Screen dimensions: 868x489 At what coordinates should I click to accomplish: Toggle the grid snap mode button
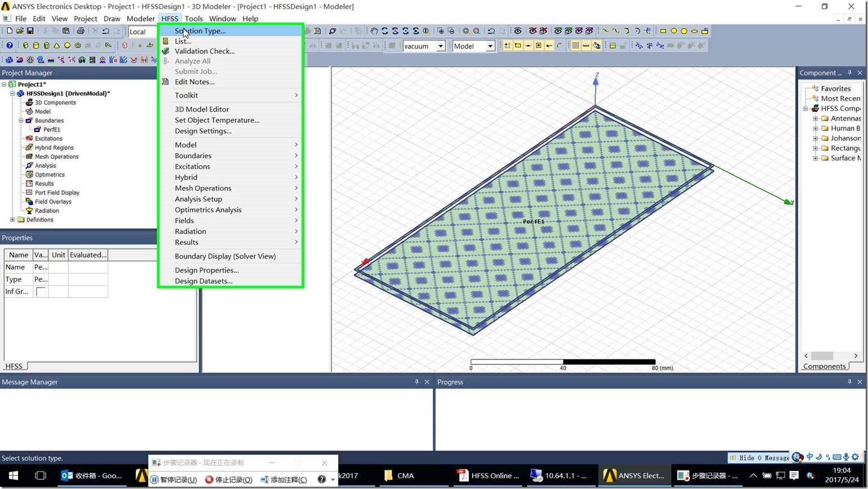pyautogui.click(x=507, y=46)
